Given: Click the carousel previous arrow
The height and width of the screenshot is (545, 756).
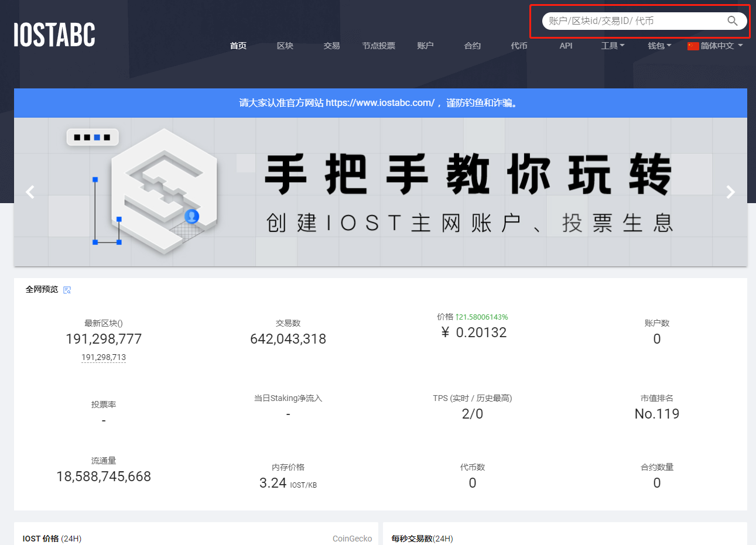Looking at the screenshot, I should (30, 192).
